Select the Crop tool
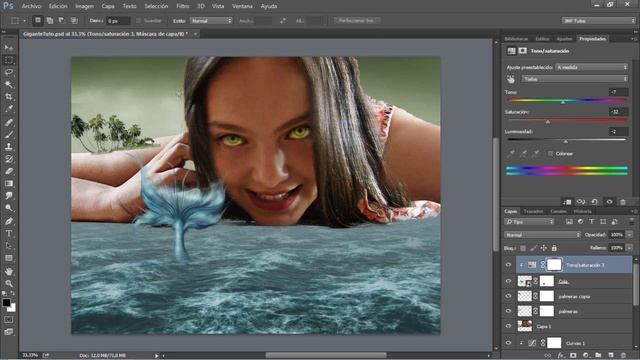Image resolution: width=640 pixels, height=360 pixels. [x=9, y=97]
